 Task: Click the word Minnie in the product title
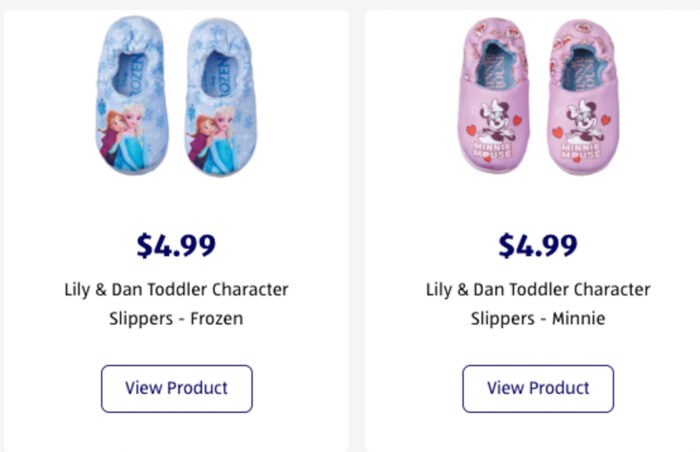click(576, 320)
